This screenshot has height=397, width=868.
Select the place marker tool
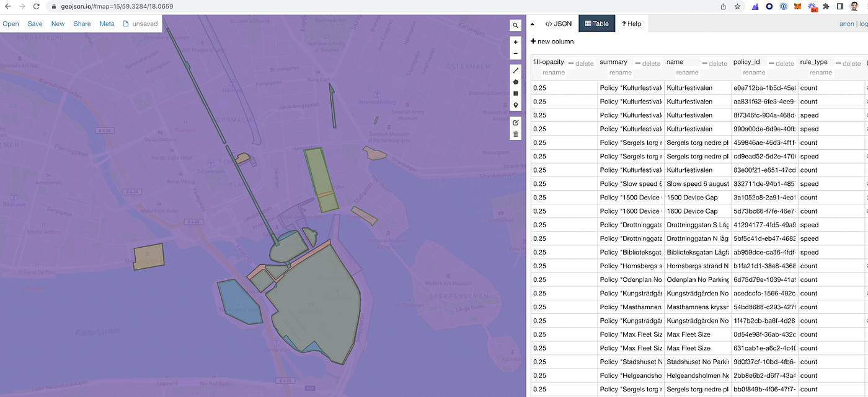tap(515, 105)
